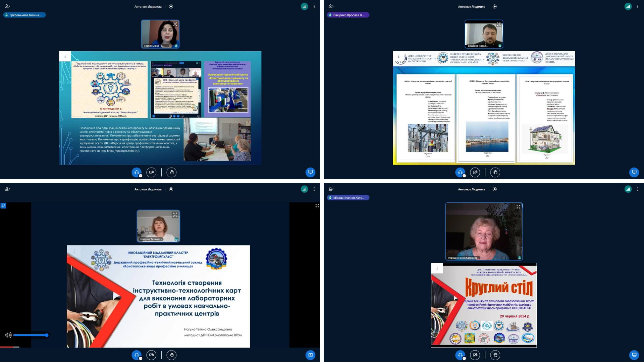Restore presentation button in Гребенькова's session

(310, 172)
